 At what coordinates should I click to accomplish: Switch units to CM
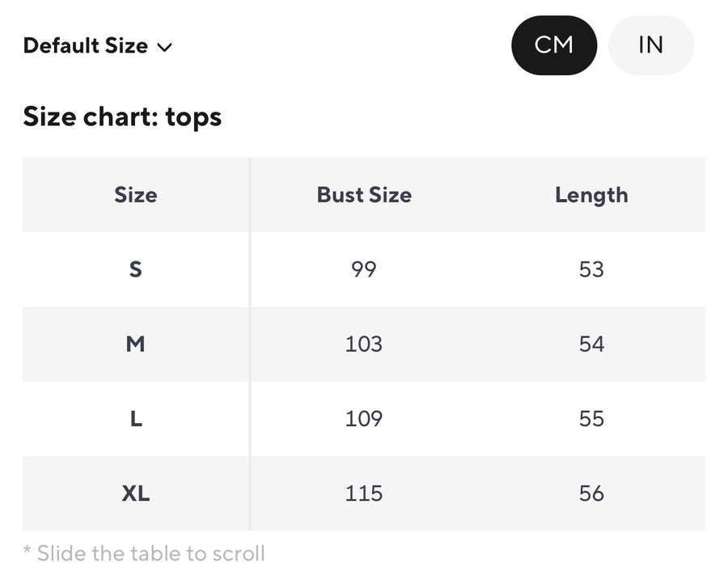pyautogui.click(x=554, y=45)
